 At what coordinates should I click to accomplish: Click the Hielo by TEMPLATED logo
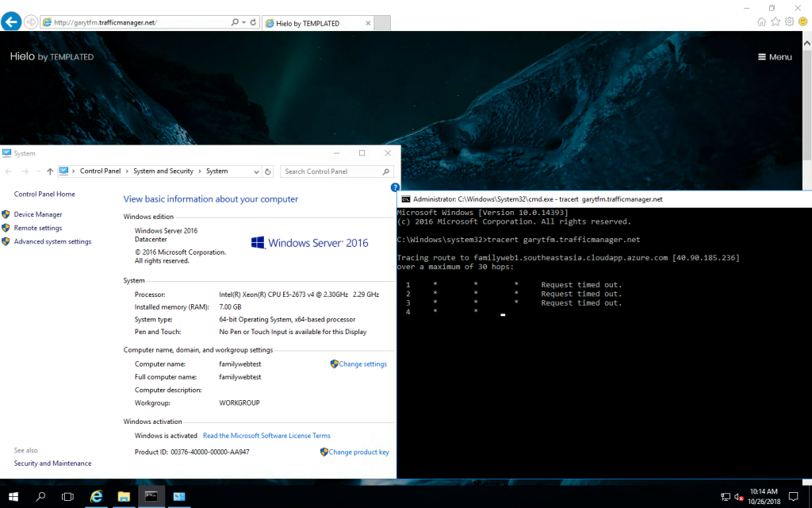(52, 56)
